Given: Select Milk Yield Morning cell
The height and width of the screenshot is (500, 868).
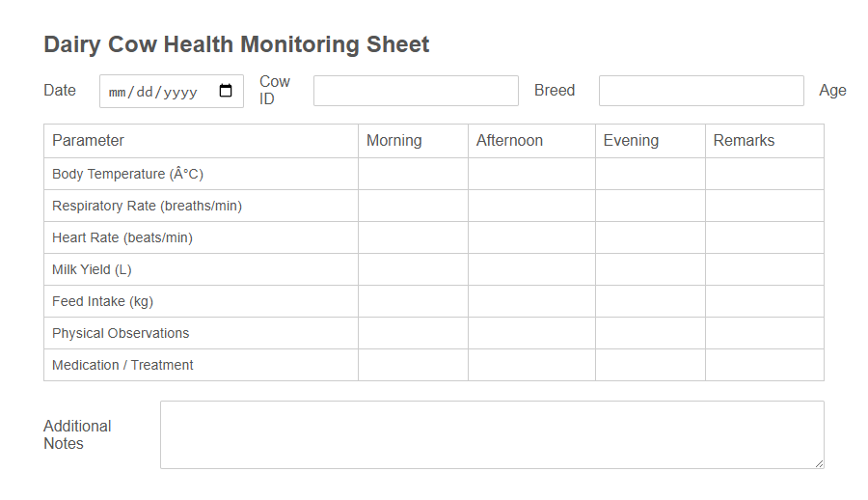Looking at the screenshot, I should pyautogui.click(x=413, y=269).
